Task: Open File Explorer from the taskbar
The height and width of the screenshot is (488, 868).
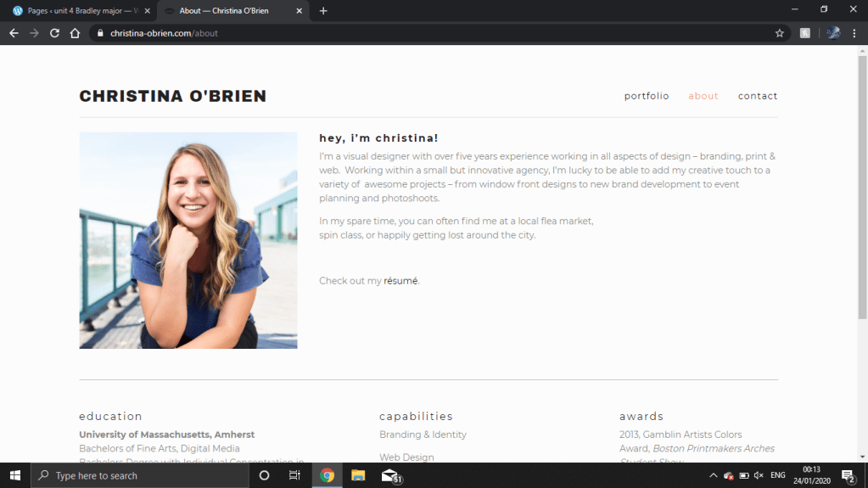Action: point(358,475)
